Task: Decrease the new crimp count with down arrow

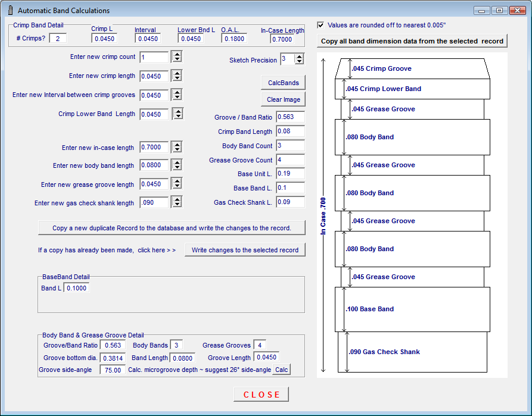Action: coord(177,60)
